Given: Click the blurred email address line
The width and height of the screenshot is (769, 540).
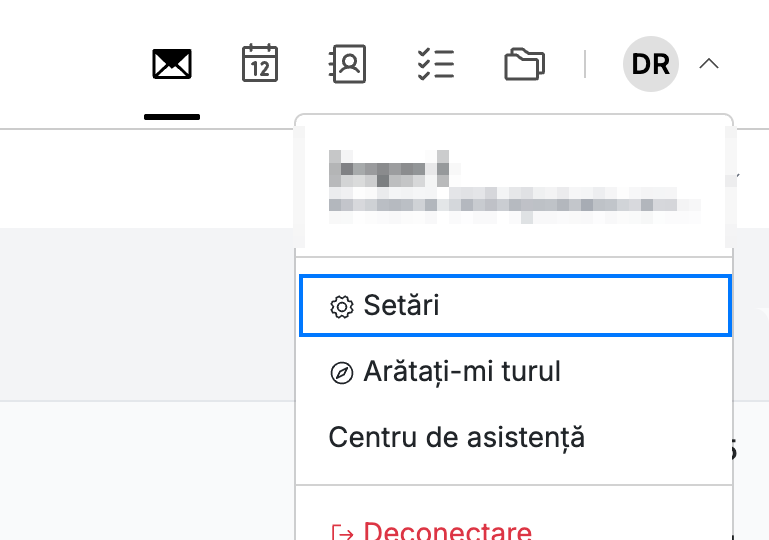Looking at the screenshot, I should click(514, 205).
